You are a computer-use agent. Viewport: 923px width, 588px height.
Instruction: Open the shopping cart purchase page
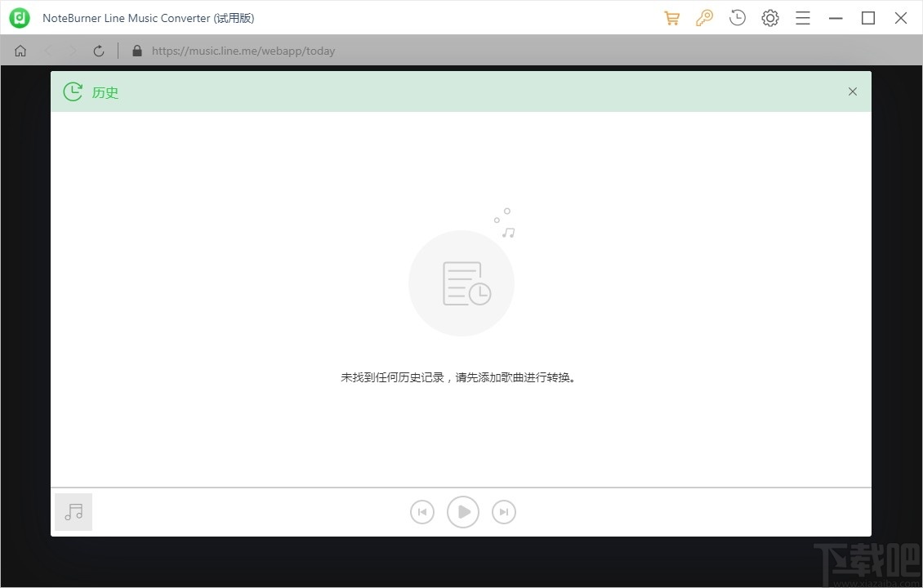[671, 17]
